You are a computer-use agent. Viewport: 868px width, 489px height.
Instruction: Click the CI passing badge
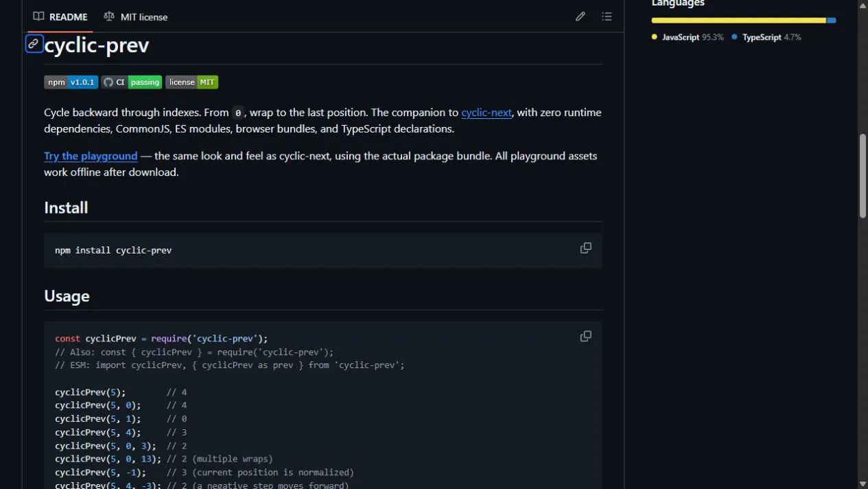pyautogui.click(x=132, y=82)
